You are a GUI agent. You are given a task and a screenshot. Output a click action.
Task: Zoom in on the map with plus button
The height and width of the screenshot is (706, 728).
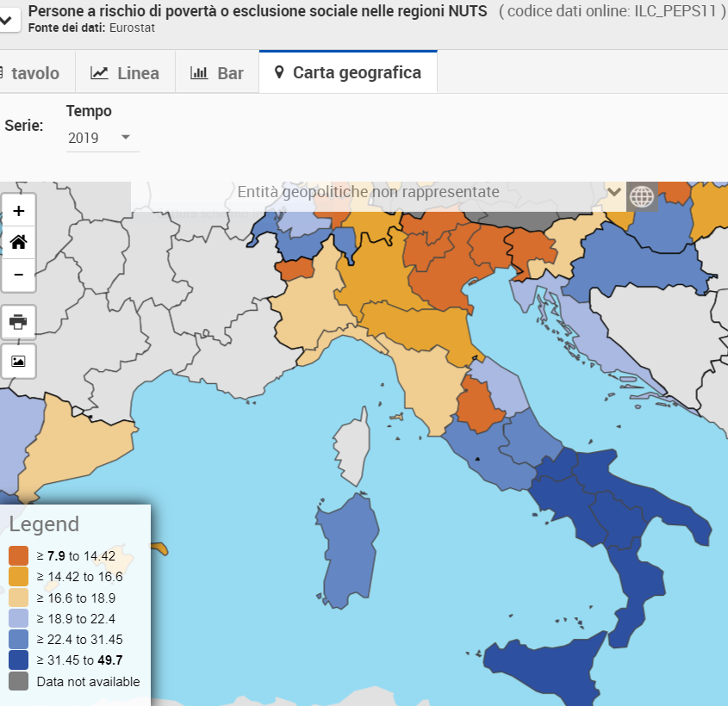point(18,210)
